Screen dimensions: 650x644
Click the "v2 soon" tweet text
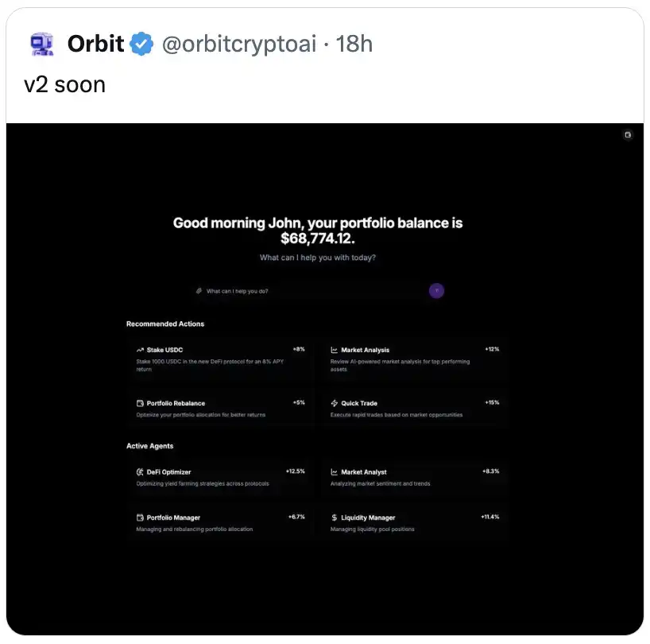[65, 85]
